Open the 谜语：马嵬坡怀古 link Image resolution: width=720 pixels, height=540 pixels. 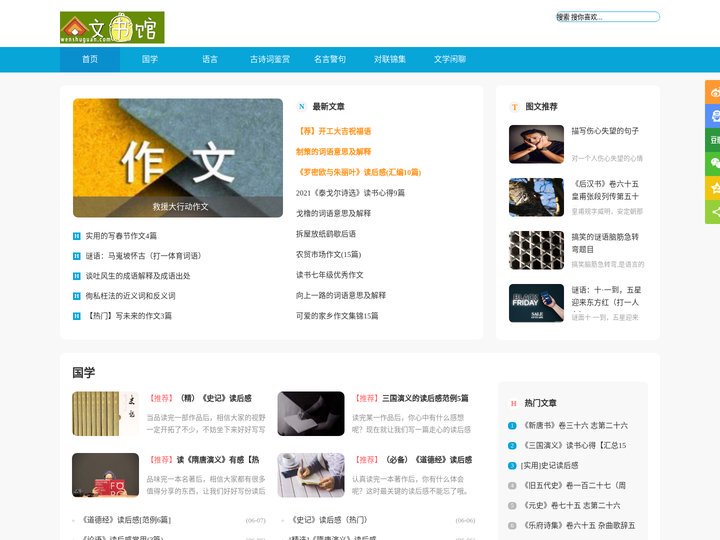coord(143,256)
